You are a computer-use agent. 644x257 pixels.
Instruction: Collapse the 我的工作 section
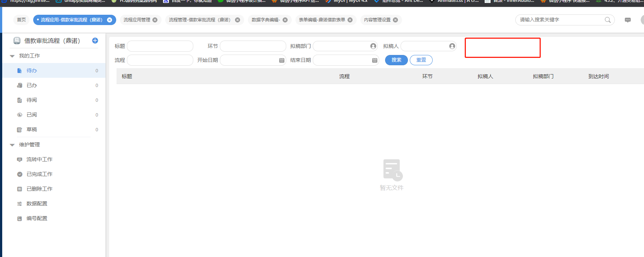12,56
